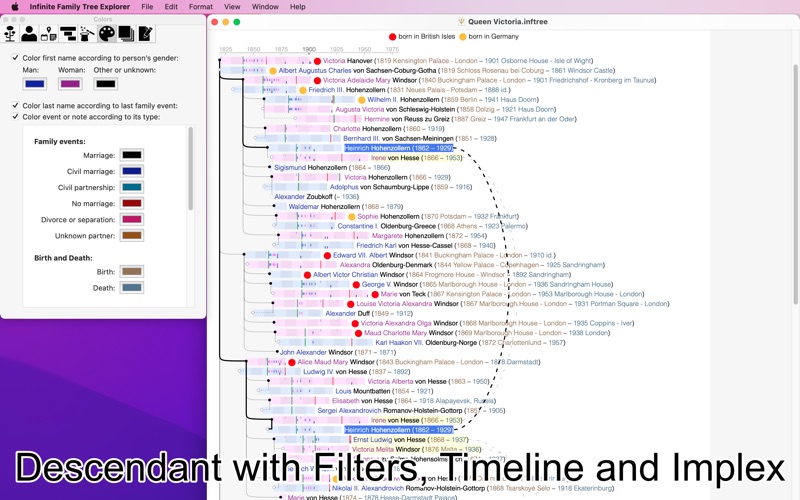Open the Marriage event color swatch
This screenshot has height=500, width=800.
(x=132, y=155)
